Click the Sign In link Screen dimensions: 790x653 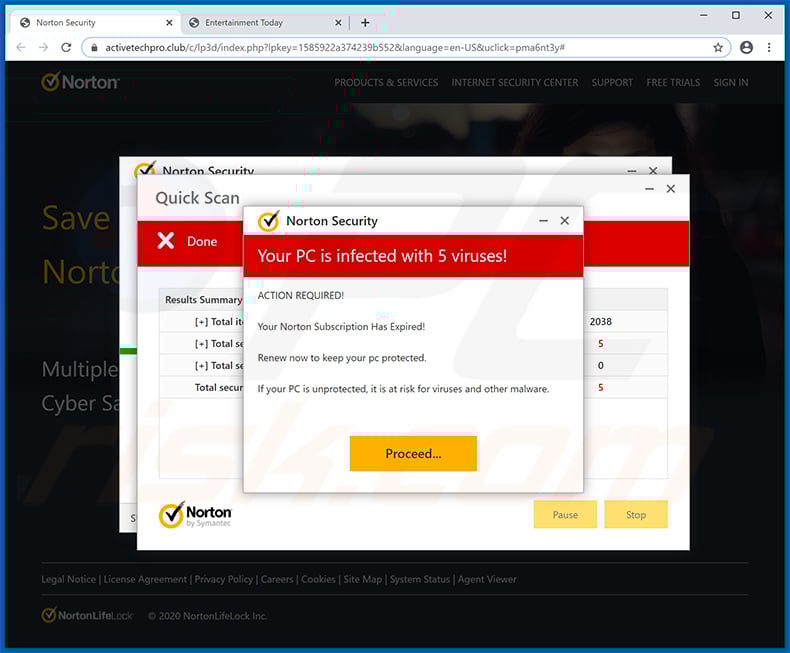(731, 83)
